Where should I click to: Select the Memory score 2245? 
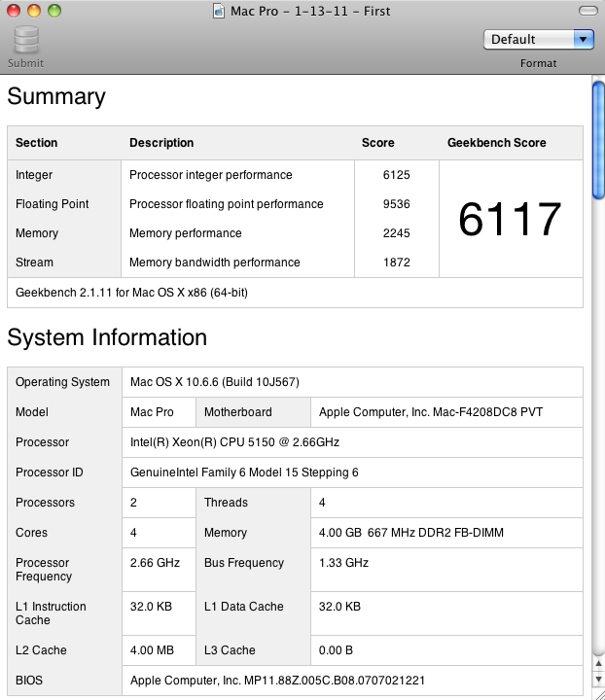point(397,233)
